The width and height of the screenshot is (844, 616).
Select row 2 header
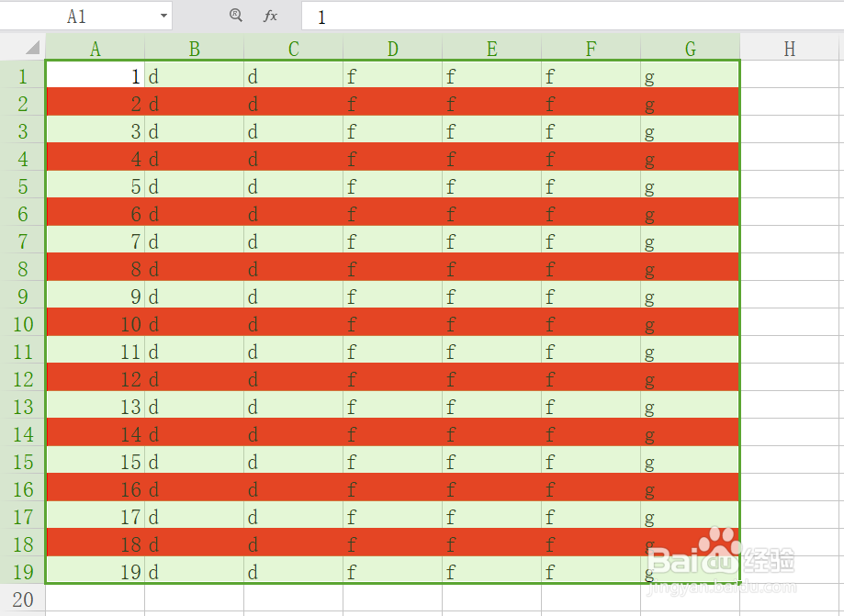(x=23, y=102)
